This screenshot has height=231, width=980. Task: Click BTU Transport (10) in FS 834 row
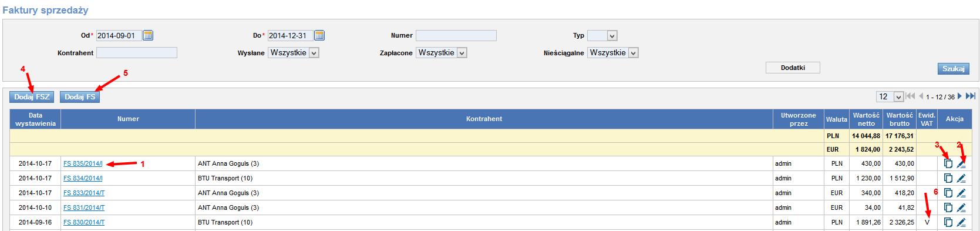(x=225, y=178)
